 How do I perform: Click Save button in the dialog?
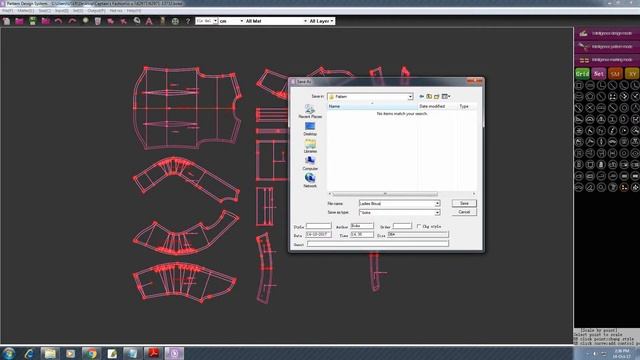pos(464,203)
